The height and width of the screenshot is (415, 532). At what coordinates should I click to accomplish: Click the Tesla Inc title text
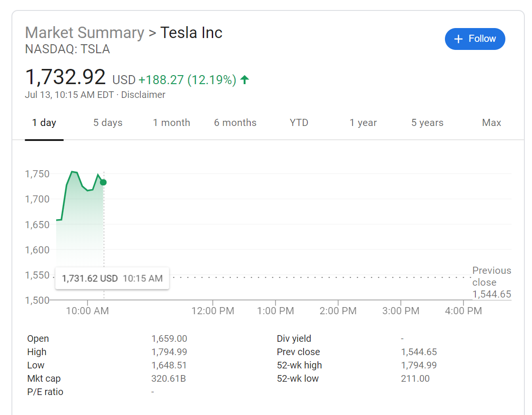pyautogui.click(x=191, y=33)
